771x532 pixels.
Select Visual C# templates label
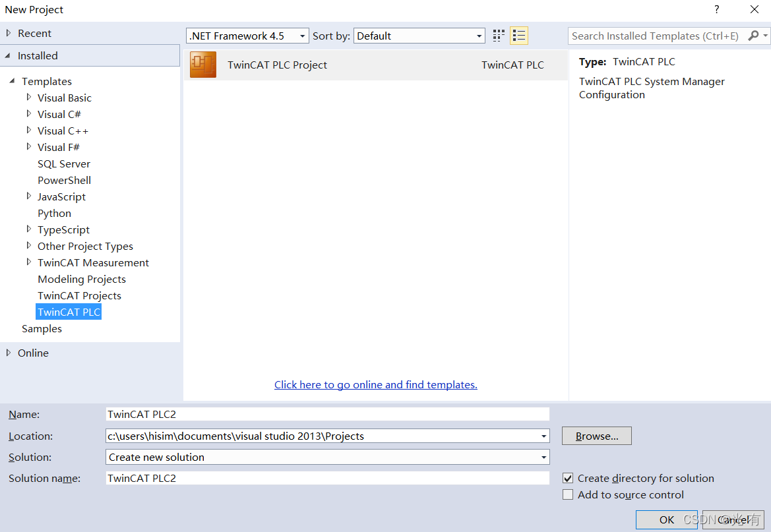coord(59,114)
